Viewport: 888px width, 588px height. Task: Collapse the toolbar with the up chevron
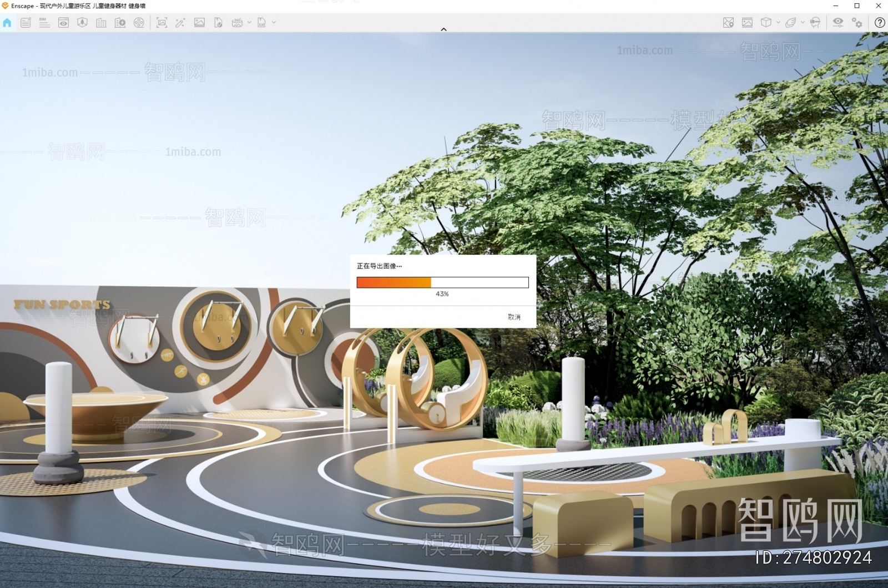(443, 29)
